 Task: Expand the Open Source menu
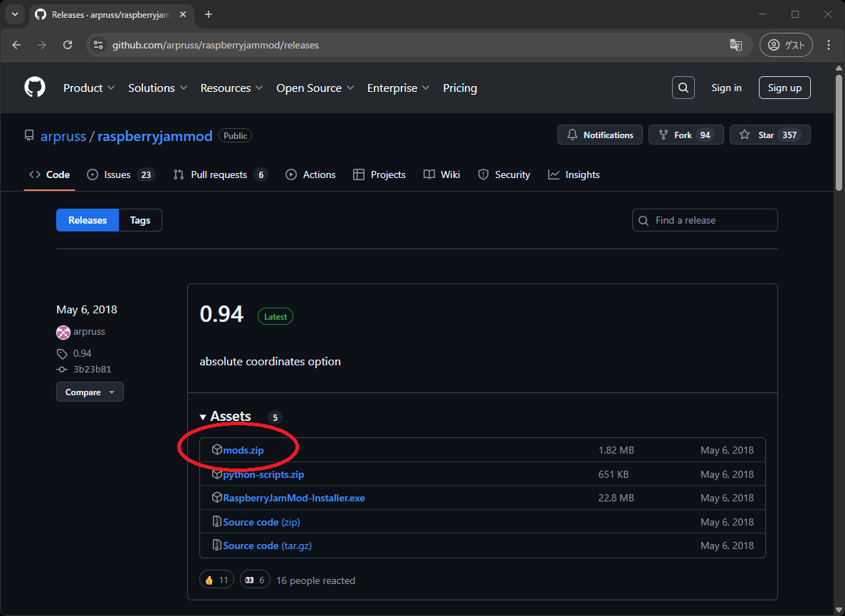click(315, 88)
